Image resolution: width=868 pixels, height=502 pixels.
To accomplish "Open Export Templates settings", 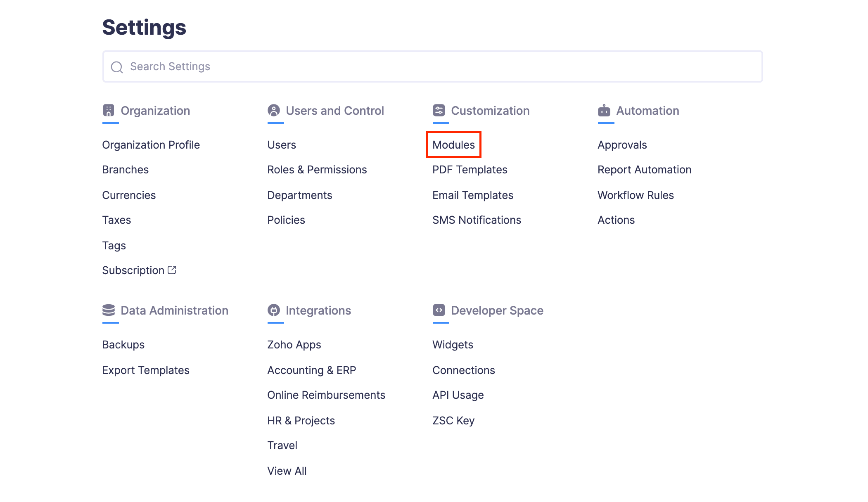I will click(146, 370).
